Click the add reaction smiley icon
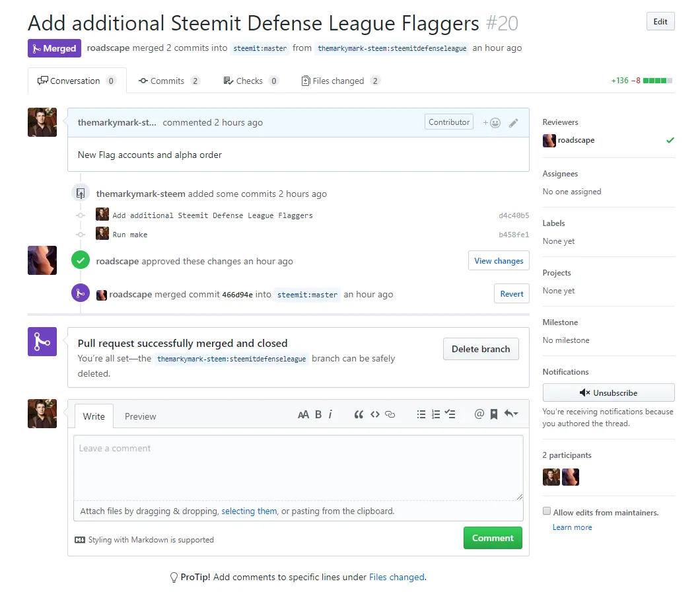 point(491,123)
